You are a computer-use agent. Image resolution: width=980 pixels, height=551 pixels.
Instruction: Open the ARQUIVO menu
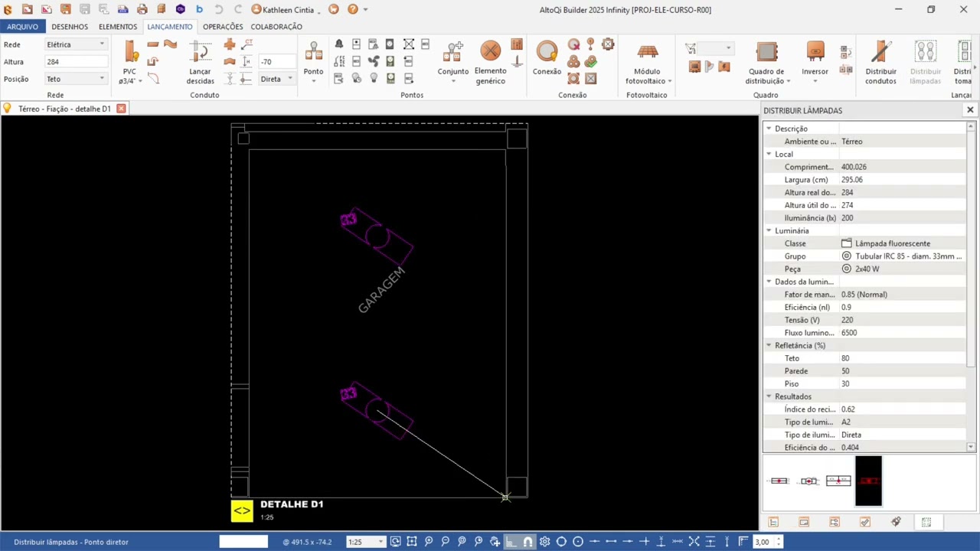pos(22,27)
